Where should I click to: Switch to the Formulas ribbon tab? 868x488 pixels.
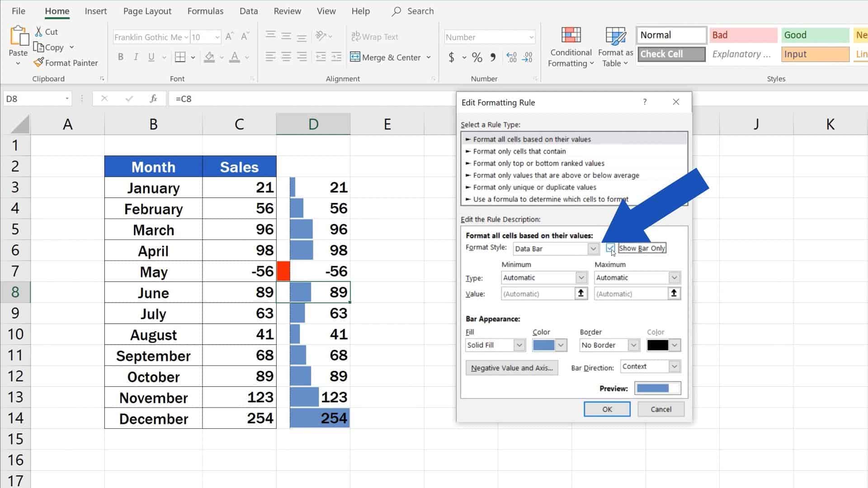coord(205,11)
